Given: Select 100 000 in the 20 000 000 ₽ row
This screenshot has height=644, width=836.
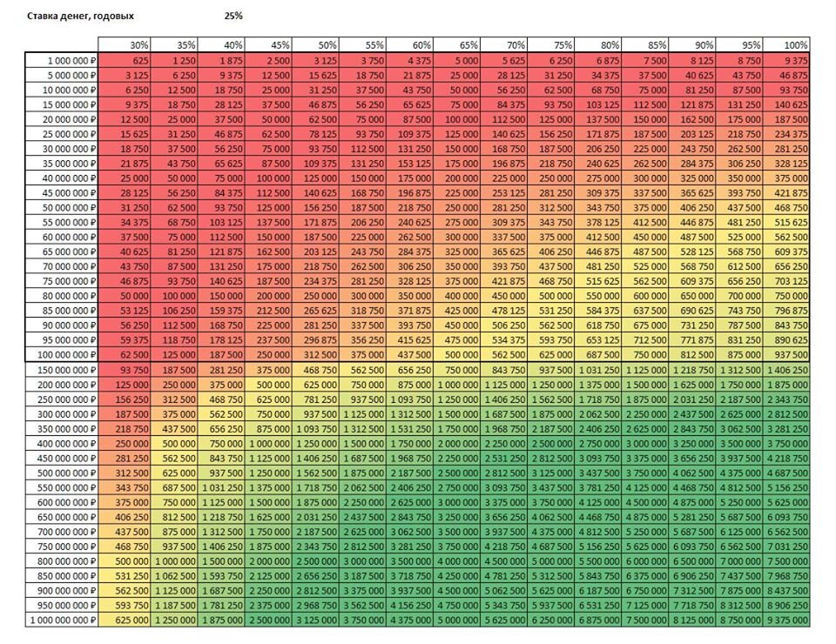Looking at the screenshot, I should tap(457, 120).
